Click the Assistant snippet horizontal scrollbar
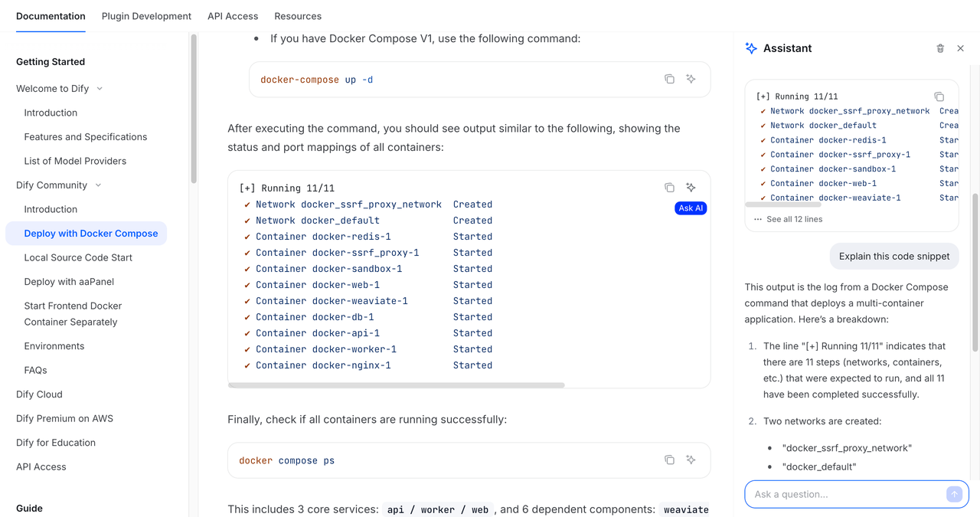 [782, 205]
